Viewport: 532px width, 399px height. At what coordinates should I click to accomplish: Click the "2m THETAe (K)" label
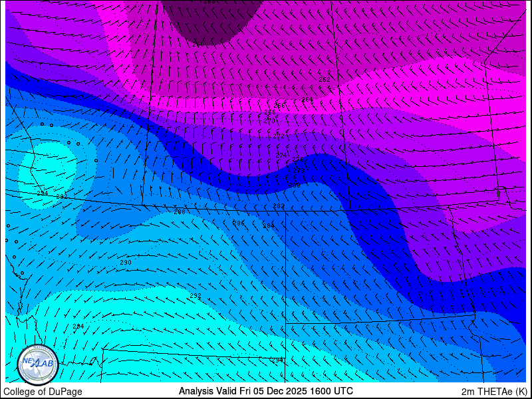point(494,392)
